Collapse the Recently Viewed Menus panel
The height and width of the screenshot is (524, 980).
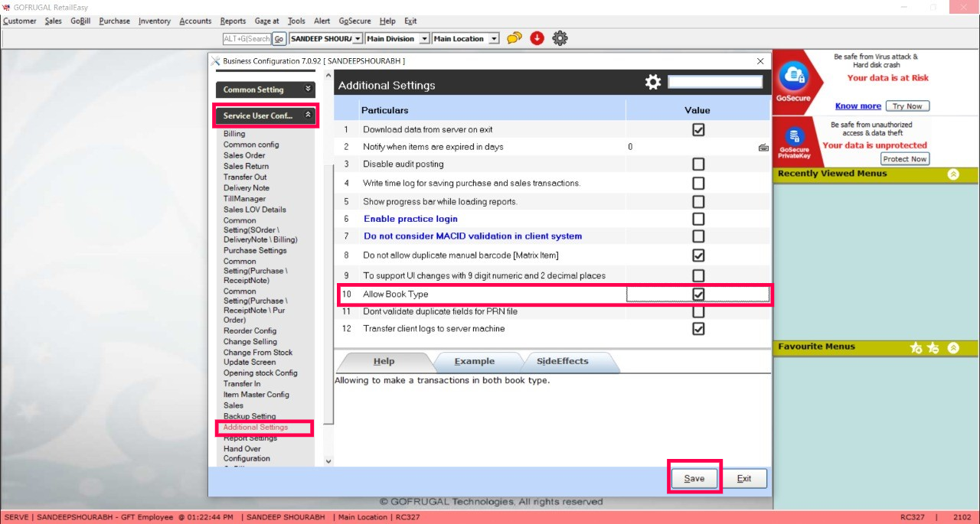[x=952, y=174]
